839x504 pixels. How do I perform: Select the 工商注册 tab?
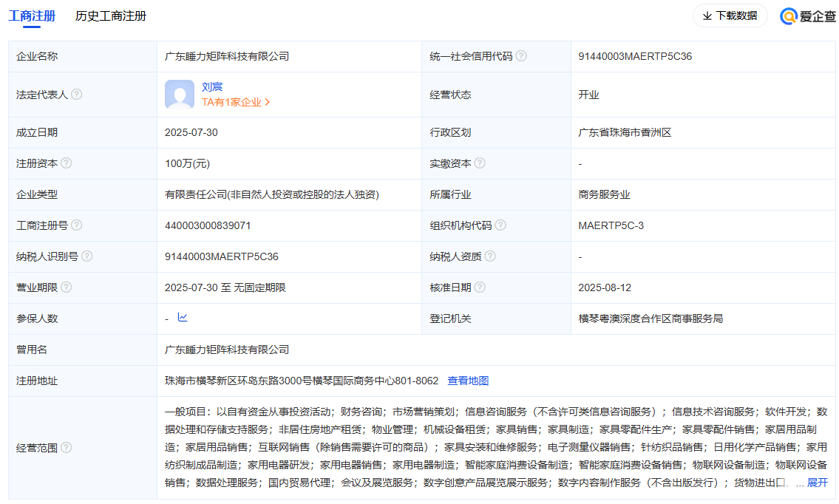pyautogui.click(x=32, y=16)
